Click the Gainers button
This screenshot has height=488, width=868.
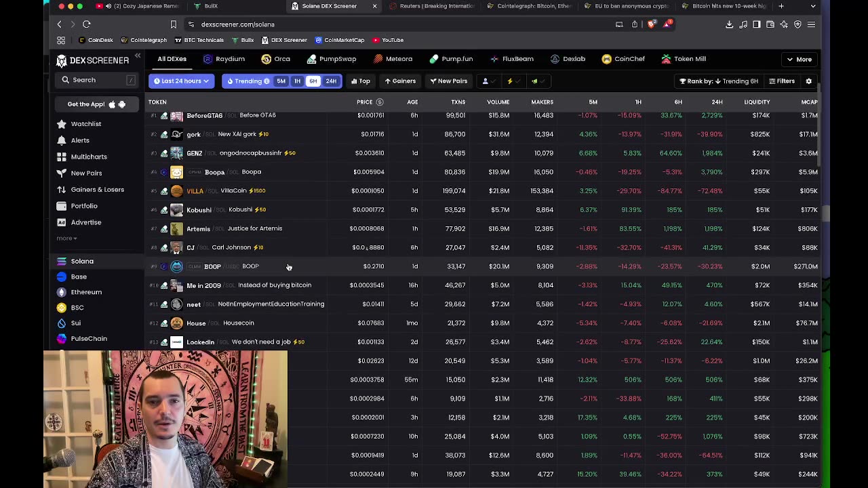(x=400, y=81)
